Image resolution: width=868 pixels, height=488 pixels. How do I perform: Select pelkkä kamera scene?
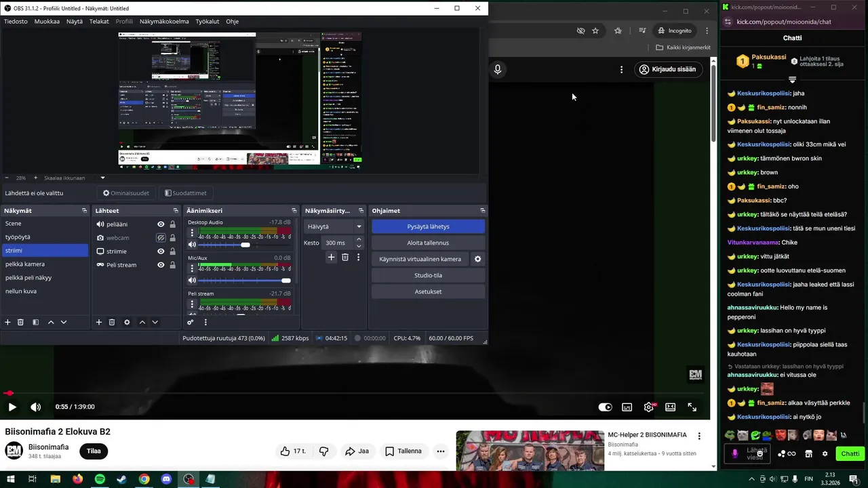pyautogui.click(x=45, y=264)
